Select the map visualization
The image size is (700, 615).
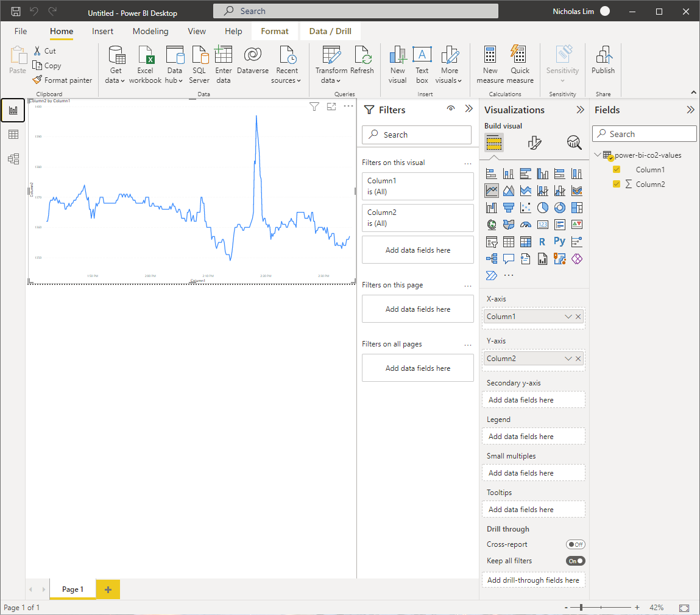coord(491,224)
